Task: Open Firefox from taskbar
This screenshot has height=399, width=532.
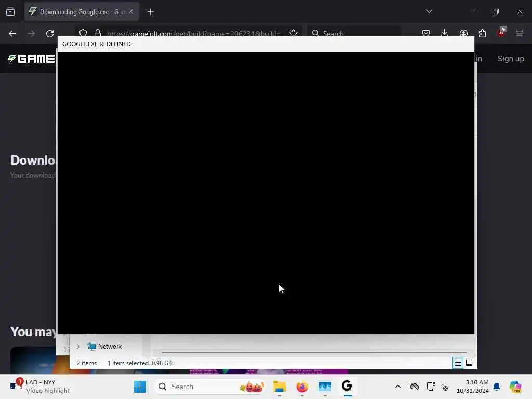Action: pos(302,387)
